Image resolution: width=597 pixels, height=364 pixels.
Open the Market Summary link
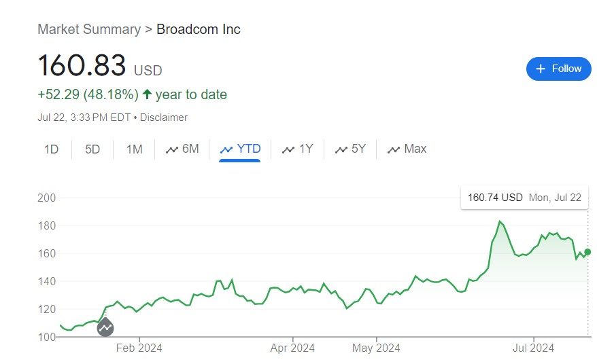(88, 29)
